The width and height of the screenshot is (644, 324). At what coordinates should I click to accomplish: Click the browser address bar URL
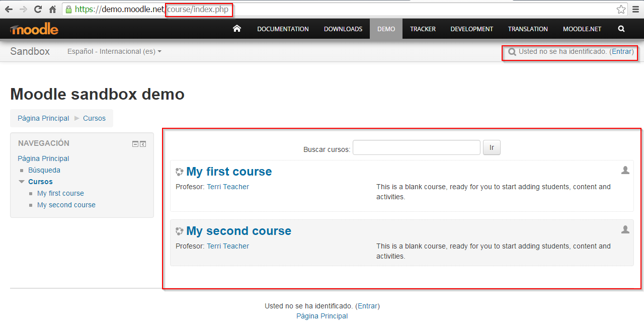(151, 9)
